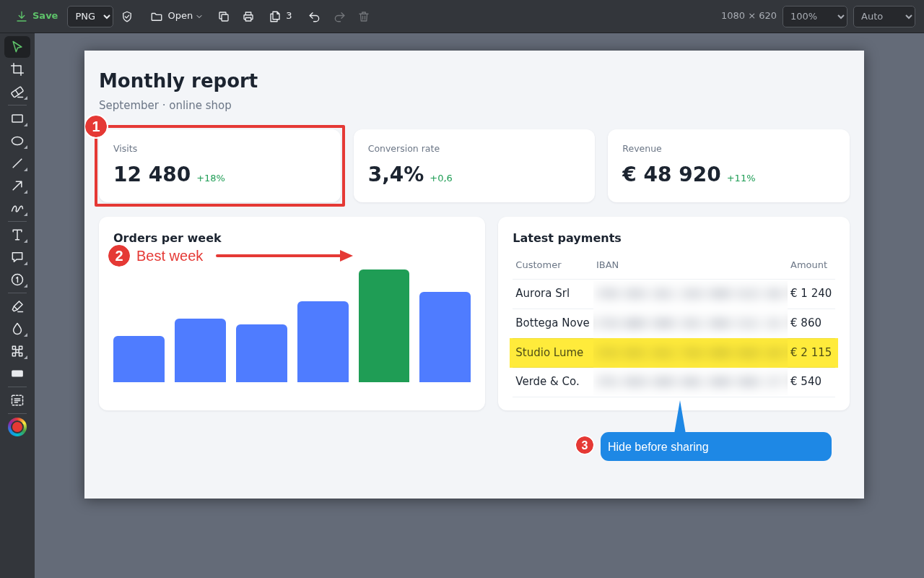
Task: Choose the Ellipse tool
Action: 17,141
